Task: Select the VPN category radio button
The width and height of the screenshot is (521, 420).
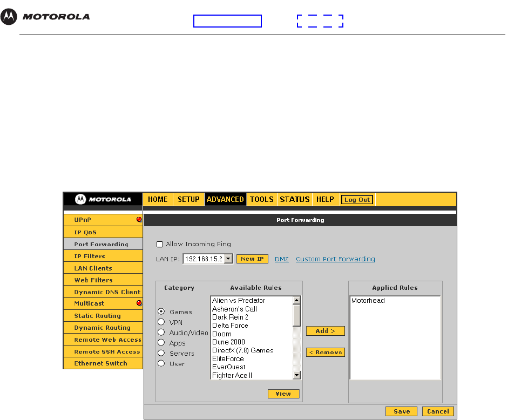Action: (161, 322)
